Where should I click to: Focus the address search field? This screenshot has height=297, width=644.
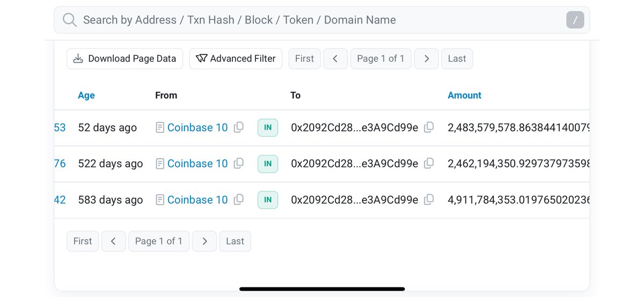pyautogui.click(x=322, y=20)
